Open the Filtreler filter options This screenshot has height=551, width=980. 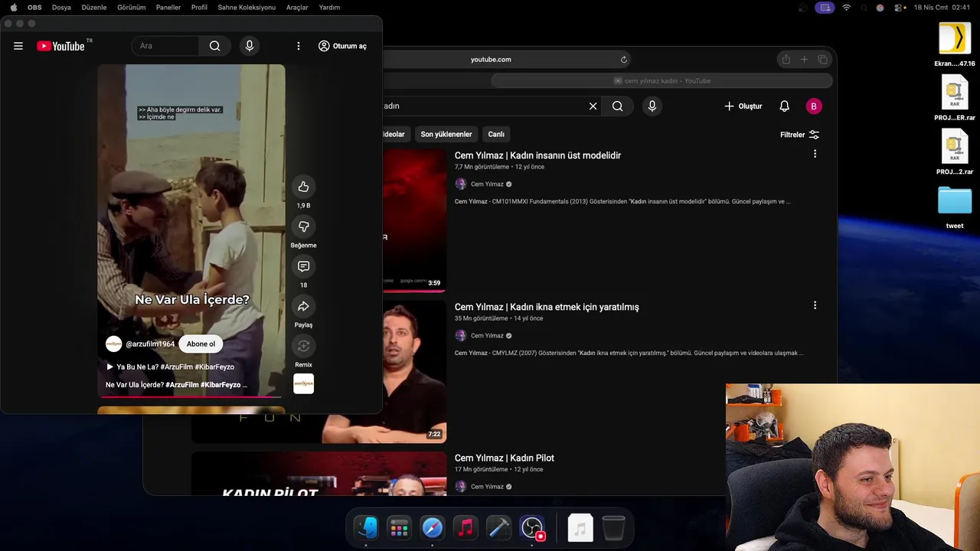799,135
